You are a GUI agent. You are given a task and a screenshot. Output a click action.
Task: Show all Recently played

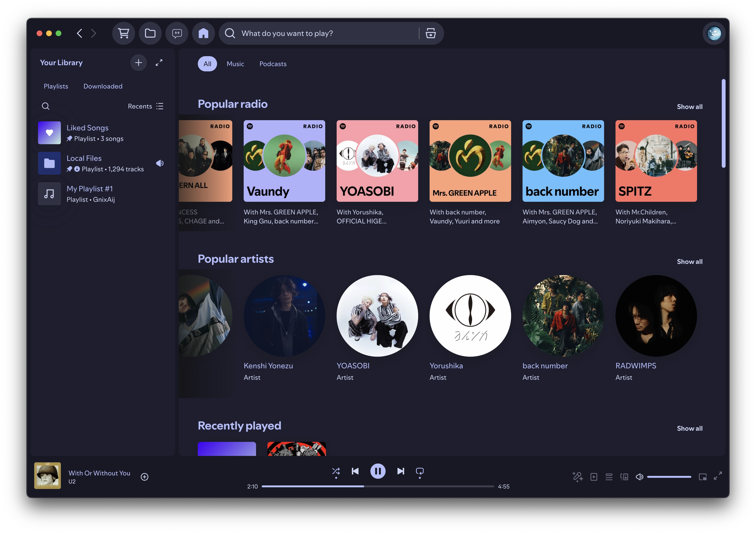tap(690, 429)
